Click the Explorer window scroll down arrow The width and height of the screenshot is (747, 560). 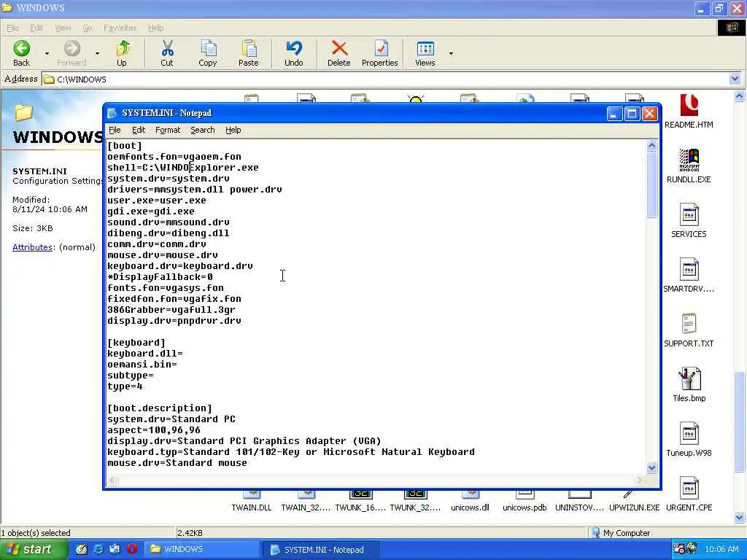pos(740,517)
